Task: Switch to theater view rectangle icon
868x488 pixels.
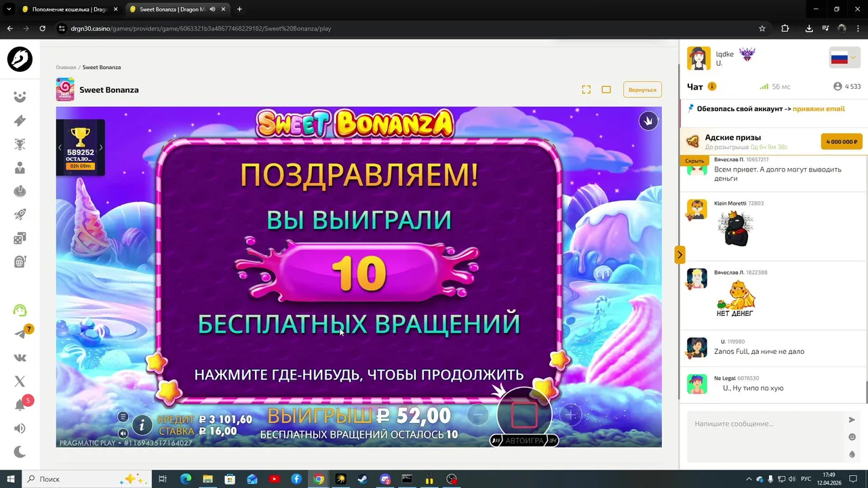Action: coord(606,89)
